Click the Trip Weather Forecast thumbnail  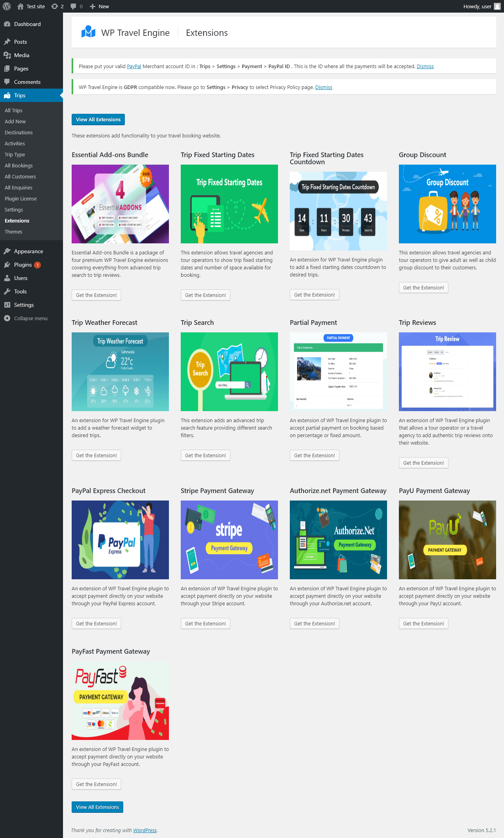[x=120, y=372]
